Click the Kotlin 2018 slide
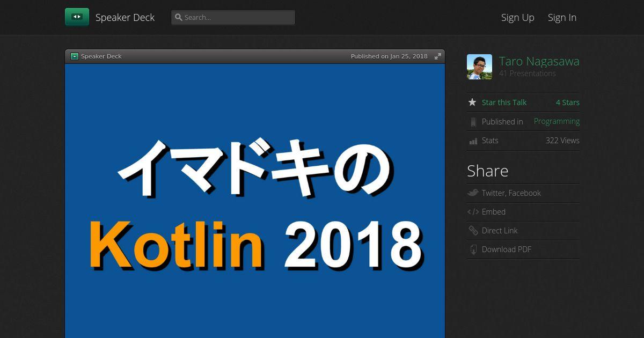This screenshot has width=644, height=338. [255, 201]
